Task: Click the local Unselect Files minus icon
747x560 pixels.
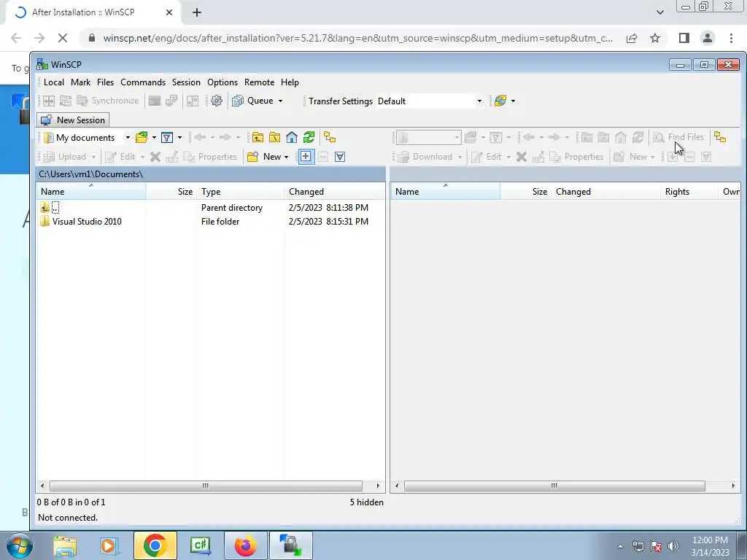Action: pyautogui.click(x=323, y=157)
